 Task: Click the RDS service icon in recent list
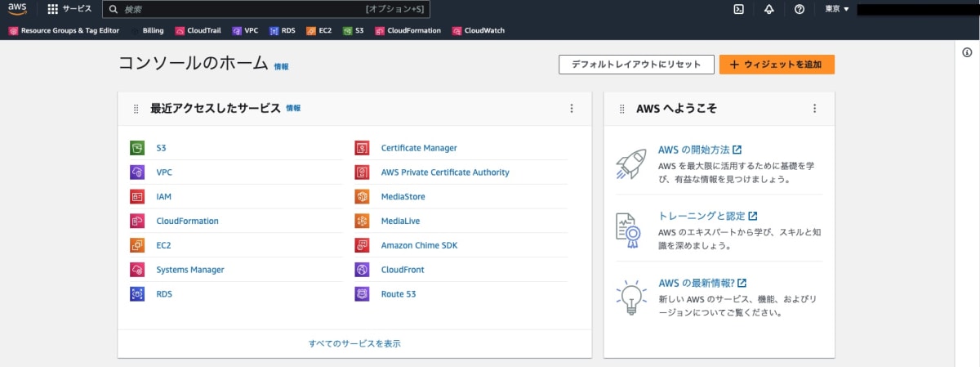(137, 293)
